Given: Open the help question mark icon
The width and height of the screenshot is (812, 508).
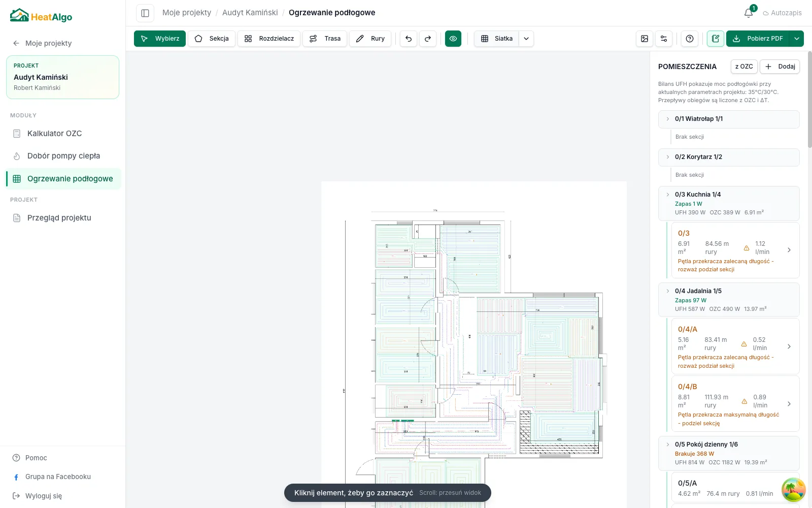Looking at the screenshot, I should (690, 39).
